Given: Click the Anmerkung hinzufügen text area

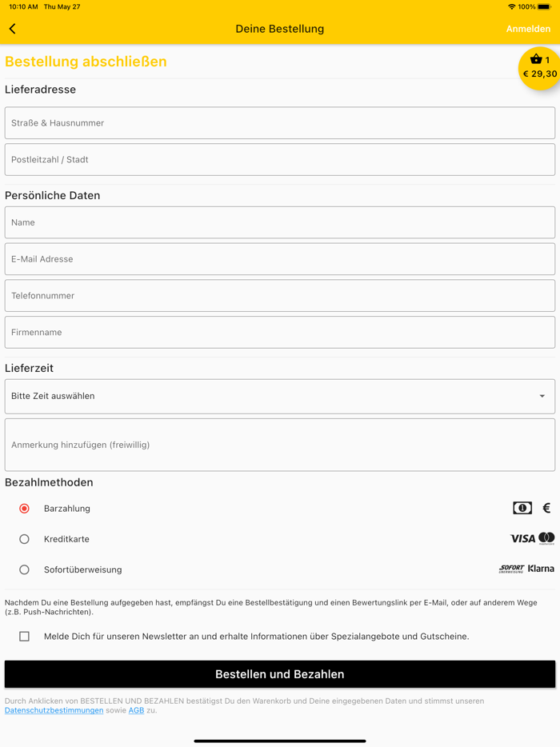Looking at the screenshot, I should pyautogui.click(x=280, y=445).
